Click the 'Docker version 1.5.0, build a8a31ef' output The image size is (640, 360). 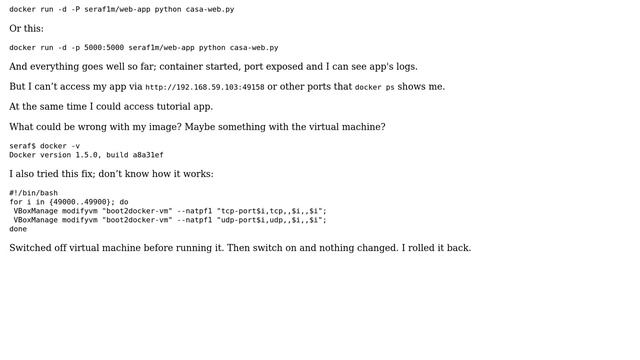click(86, 155)
